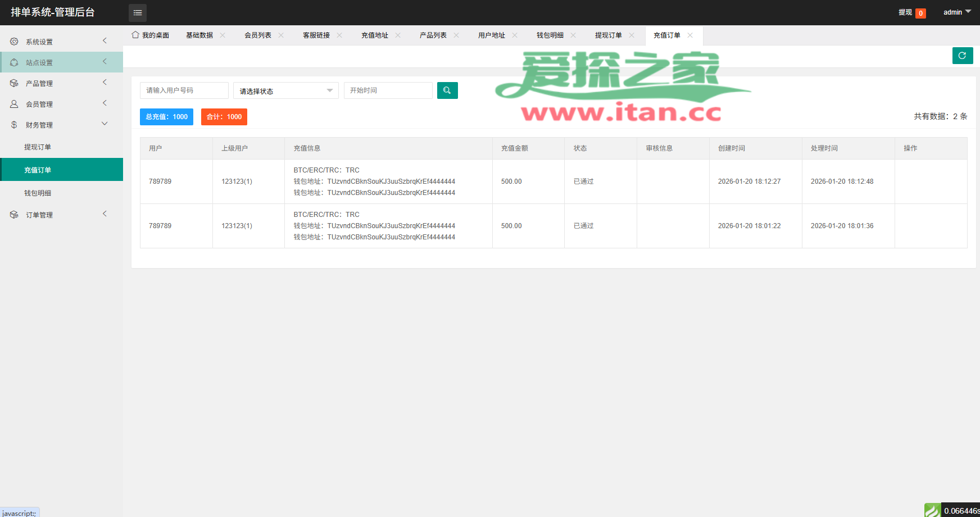Switch to the 提现订单 tab
Image resolution: width=980 pixels, height=517 pixels.
(x=608, y=35)
